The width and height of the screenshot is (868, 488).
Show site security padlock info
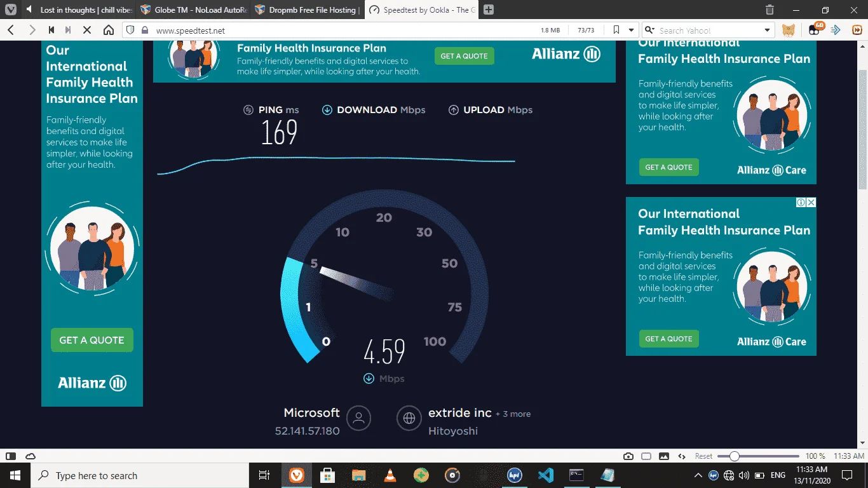point(145,30)
